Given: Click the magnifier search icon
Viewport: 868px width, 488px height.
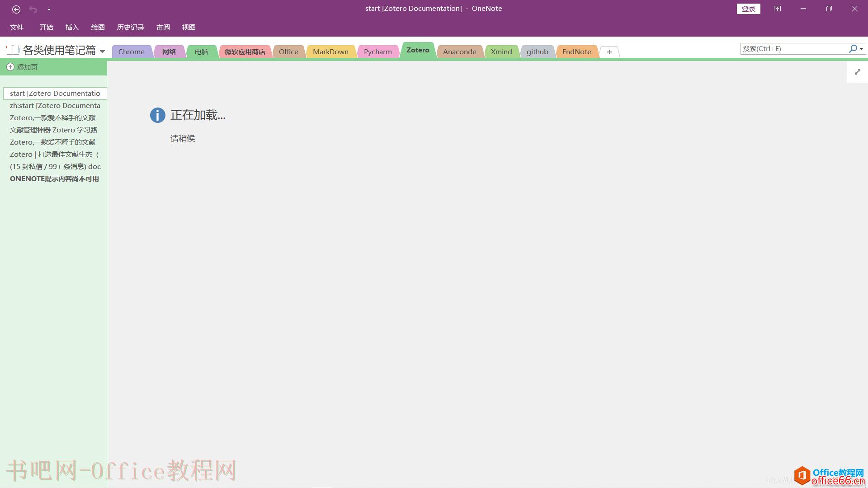Looking at the screenshot, I should [853, 48].
